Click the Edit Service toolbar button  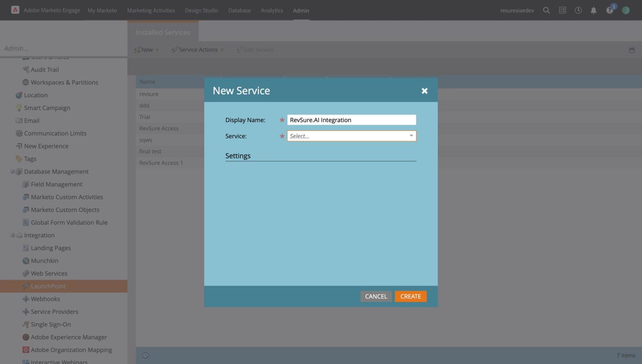click(255, 50)
